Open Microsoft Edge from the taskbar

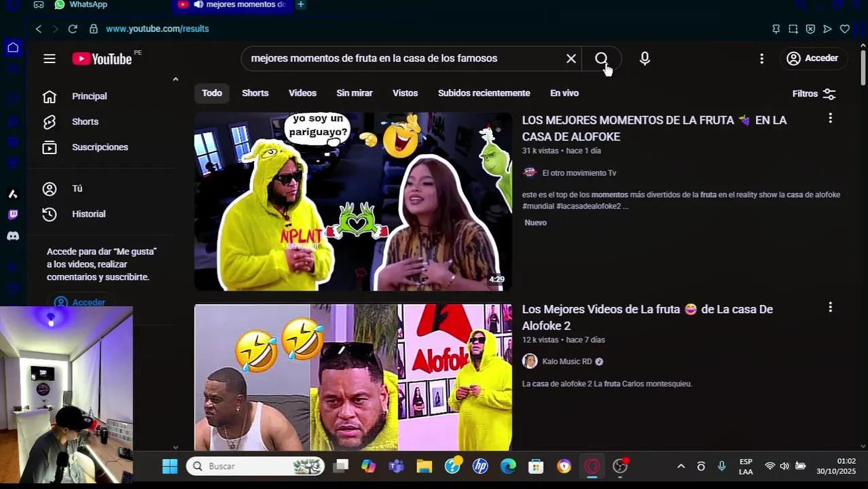click(x=508, y=466)
